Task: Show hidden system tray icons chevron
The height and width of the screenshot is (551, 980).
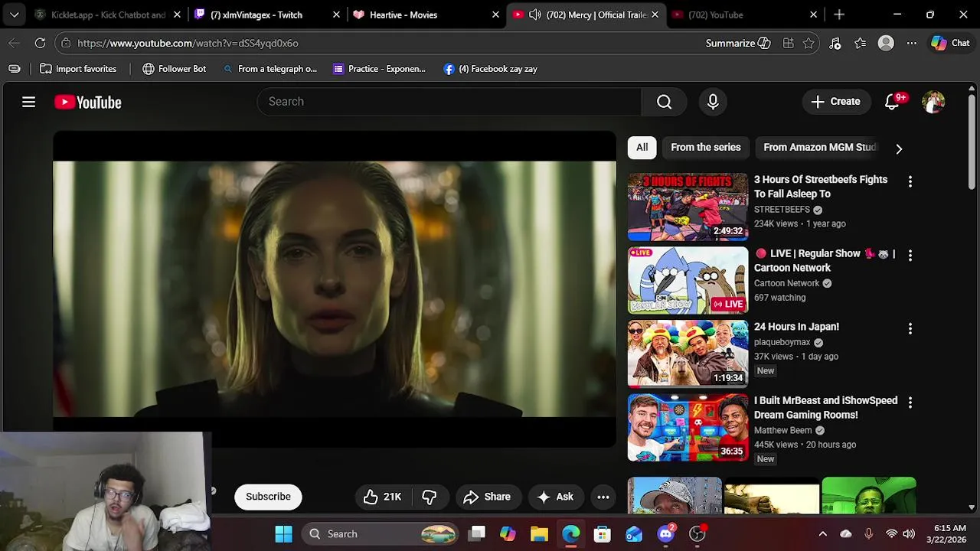Action: click(823, 534)
